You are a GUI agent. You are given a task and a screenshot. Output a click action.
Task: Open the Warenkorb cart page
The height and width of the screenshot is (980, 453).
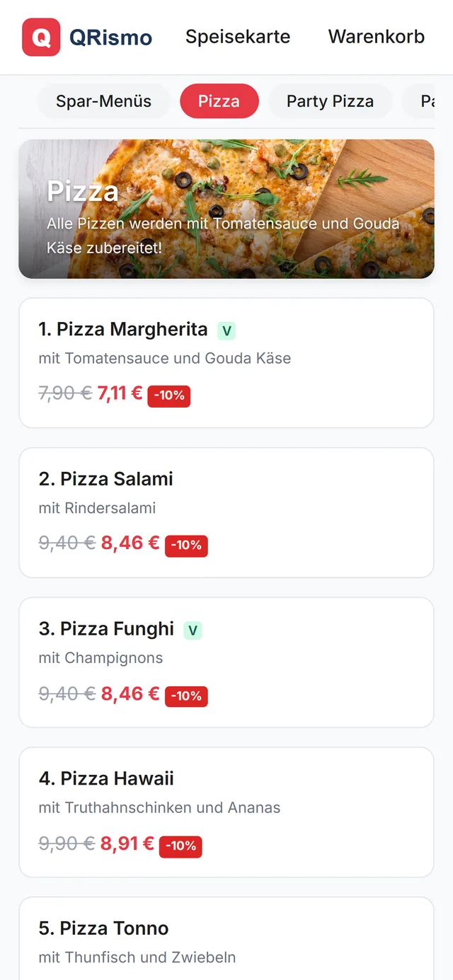pos(377,37)
